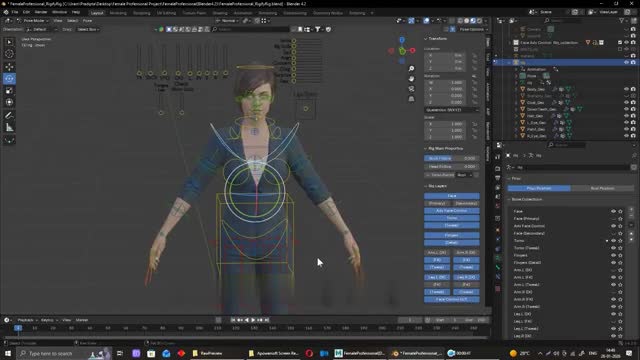Viewport: 640px width, 360px height.
Task: Open the Bone properties tab in the editor
Action: 498,267
